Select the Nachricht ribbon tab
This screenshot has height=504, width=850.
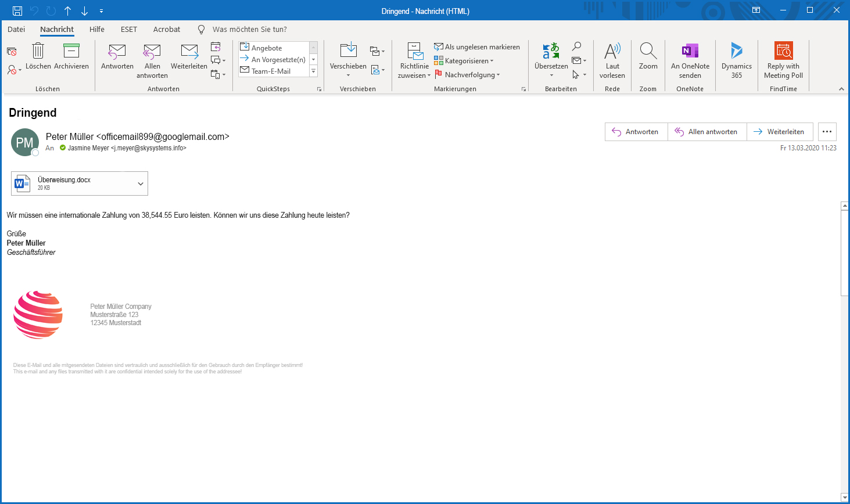coord(57,29)
